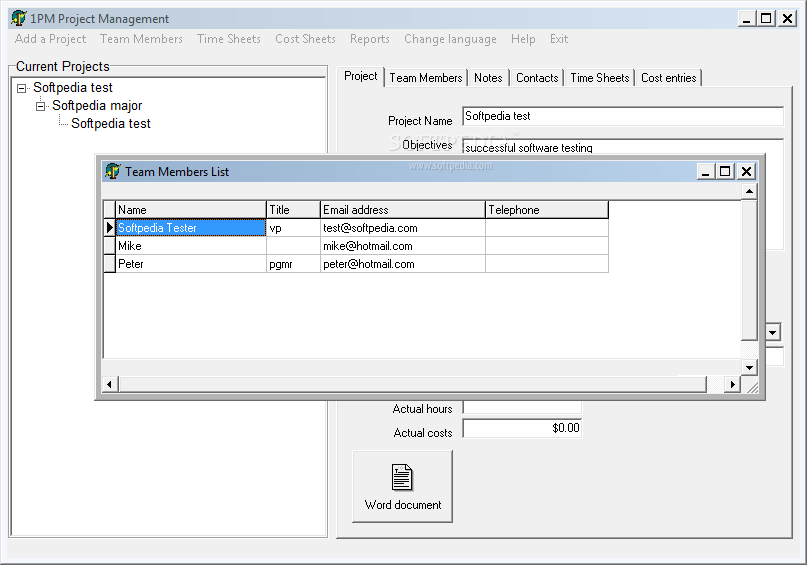Click the empty Title cell in Mike's row
807x565 pixels.
tap(293, 246)
